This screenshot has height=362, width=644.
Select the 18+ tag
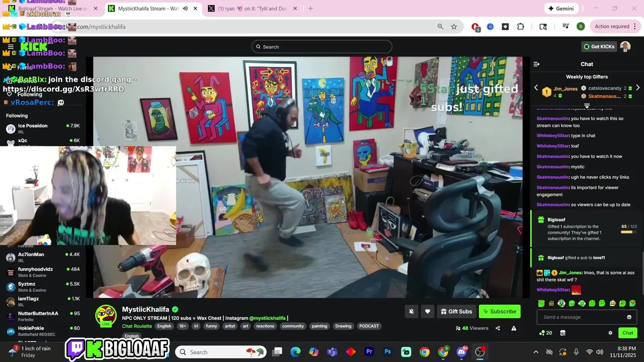click(x=182, y=326)
